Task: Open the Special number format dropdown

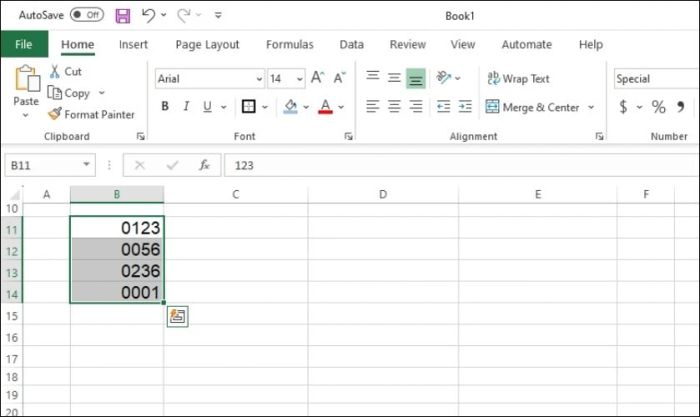Action: tap(655, 79)
